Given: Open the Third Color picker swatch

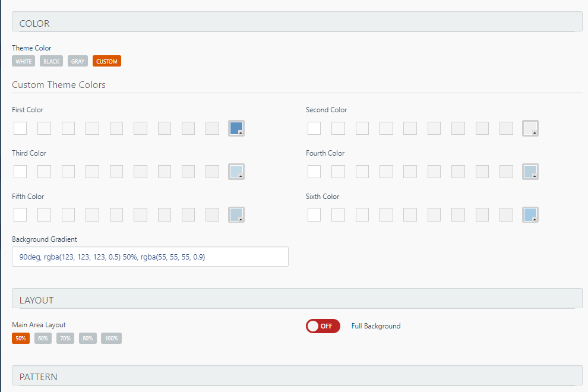Looking at the screenshot, I should (236, 172).
